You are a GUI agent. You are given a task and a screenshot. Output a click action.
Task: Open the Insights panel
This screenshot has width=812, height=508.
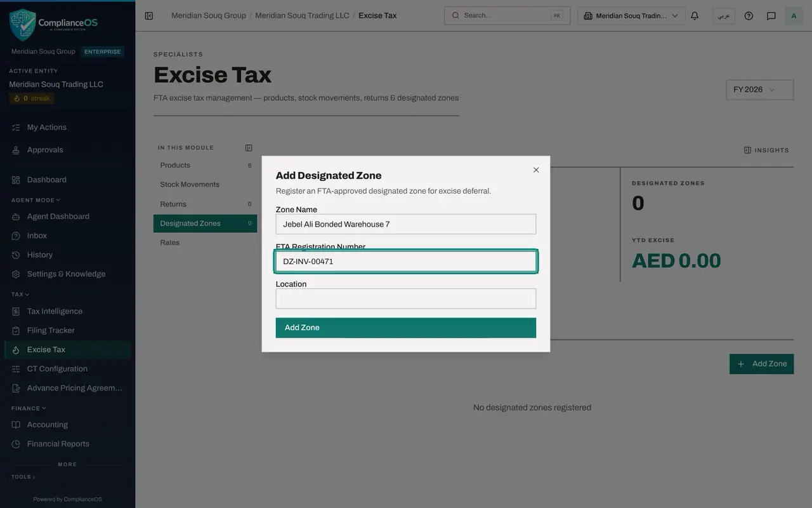point(766,150)
